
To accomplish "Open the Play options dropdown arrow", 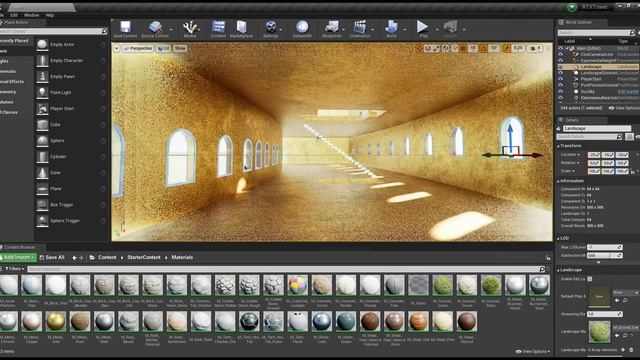I will click(436, 29).
